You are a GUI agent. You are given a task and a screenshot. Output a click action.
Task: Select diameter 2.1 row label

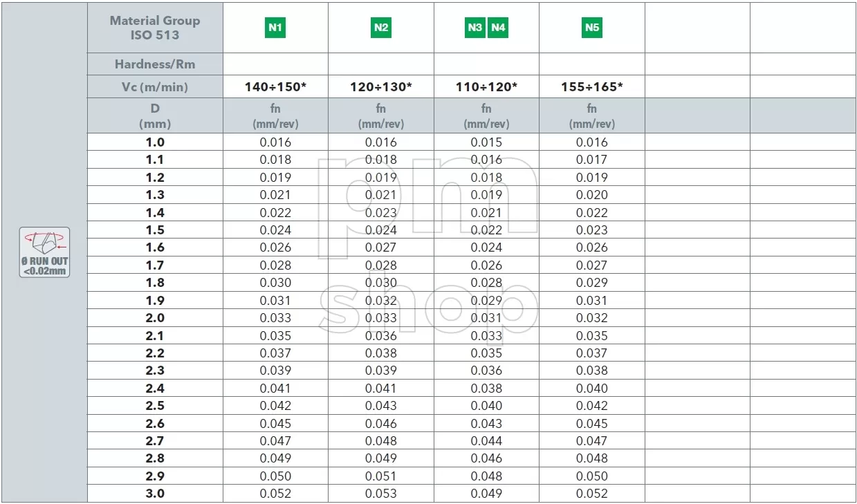(x=155, y=336)
